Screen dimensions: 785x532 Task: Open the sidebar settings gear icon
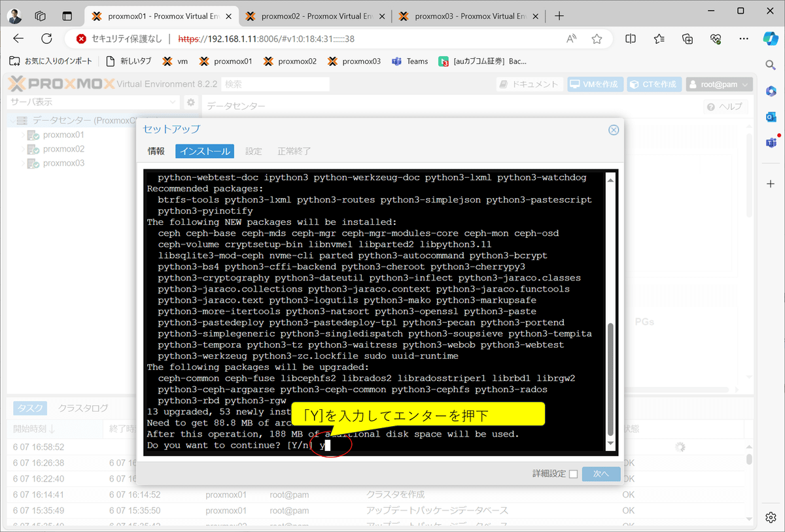click(771, 516)
